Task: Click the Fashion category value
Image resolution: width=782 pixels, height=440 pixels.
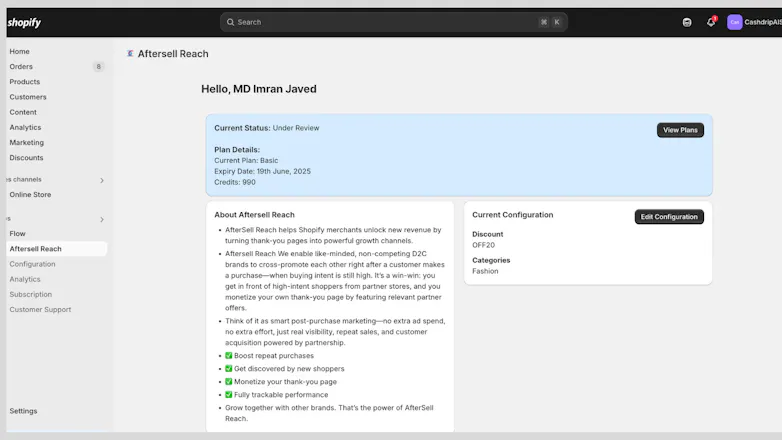Action: (485, 271)
